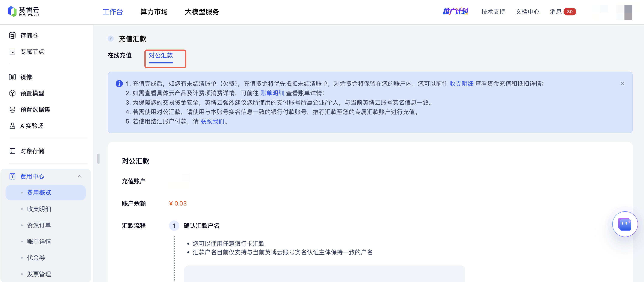This screenshot has width=644, height=282.
Task: Click the 账户余额 label
Action: pos(134,203)
